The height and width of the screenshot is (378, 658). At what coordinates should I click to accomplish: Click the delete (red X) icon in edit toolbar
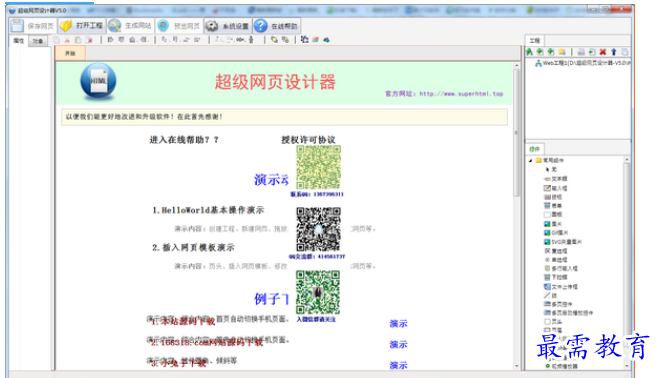tap(89, 40)
